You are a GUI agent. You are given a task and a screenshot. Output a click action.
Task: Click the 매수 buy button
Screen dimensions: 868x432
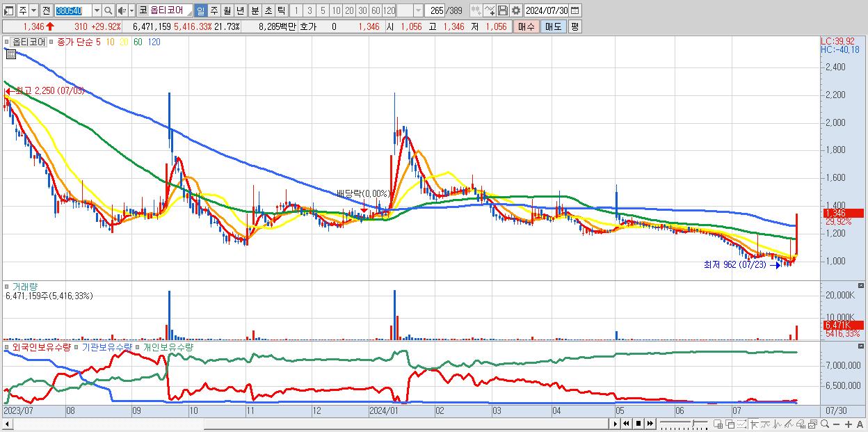coord(527,26)
